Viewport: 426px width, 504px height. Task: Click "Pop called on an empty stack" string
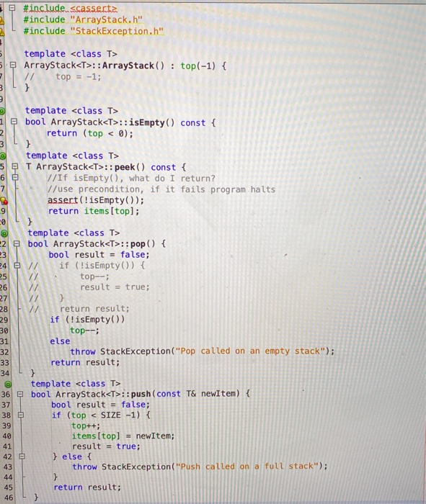249,351
